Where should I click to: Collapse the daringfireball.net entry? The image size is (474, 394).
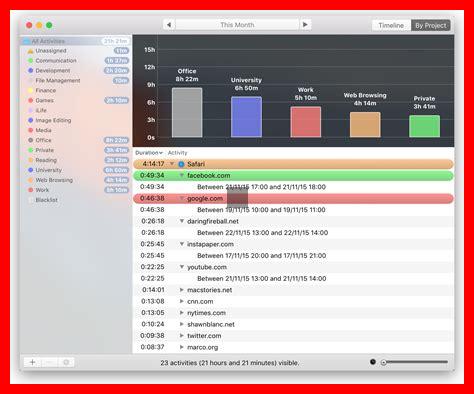pos(182,221)
